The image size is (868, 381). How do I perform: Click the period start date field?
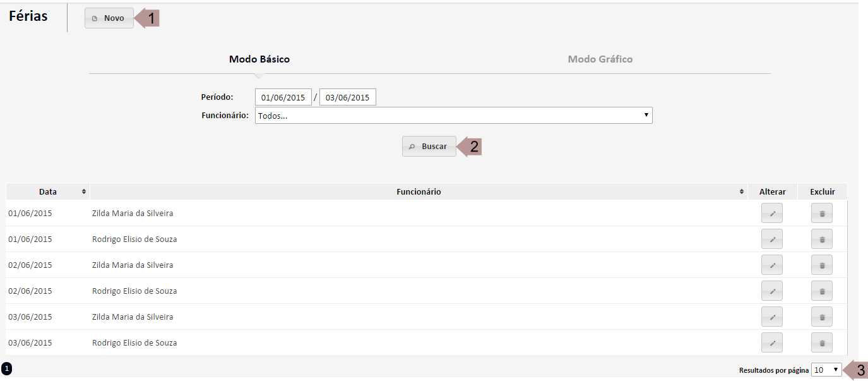(283, 97)
